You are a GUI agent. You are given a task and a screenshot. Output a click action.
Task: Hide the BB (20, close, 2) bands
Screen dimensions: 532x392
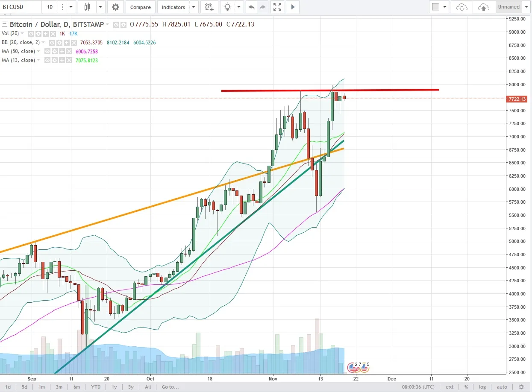[x=52, y=43]
